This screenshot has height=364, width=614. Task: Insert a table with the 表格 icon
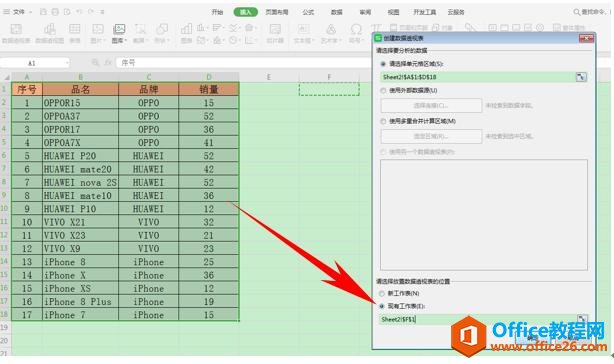pos(74,29)
